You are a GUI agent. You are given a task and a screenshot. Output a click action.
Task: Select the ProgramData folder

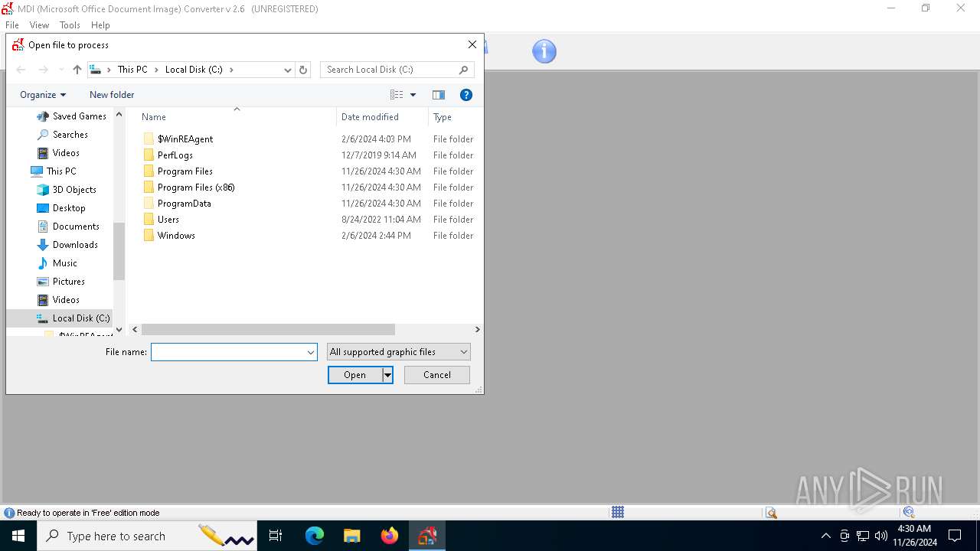click(x=185, y=204)
